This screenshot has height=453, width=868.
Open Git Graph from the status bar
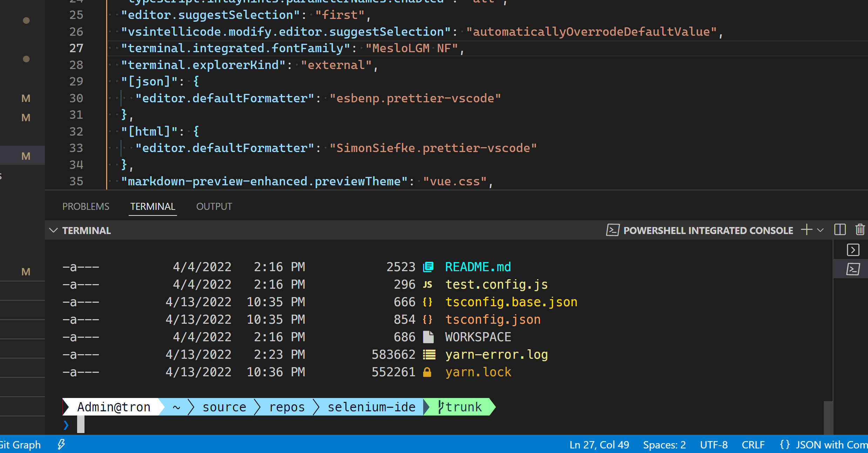tap(19, 444)
